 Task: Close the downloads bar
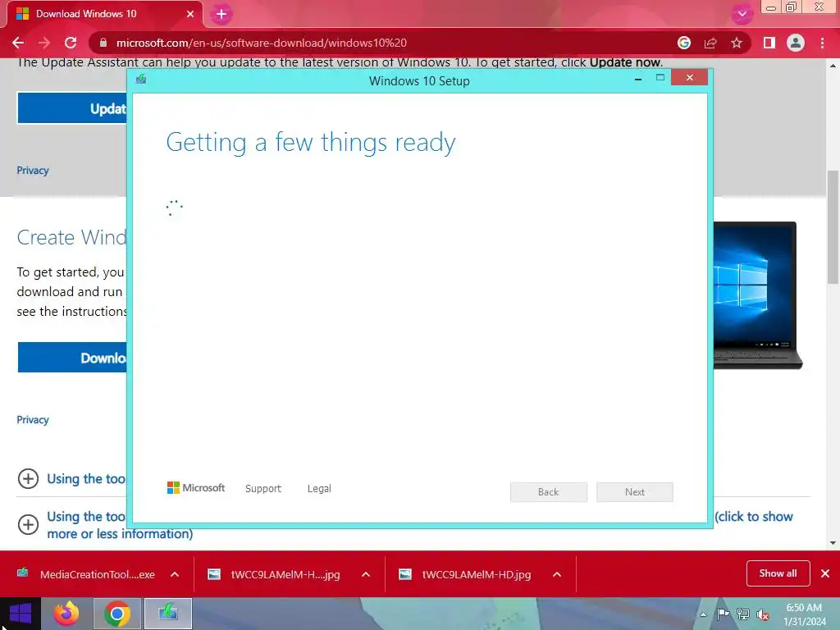pyautogui.click(x=825, y=573)
